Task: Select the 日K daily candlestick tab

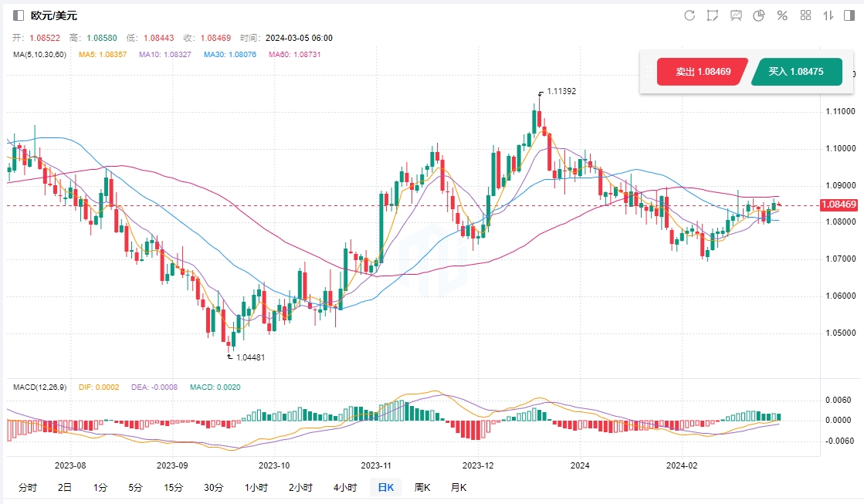Action: pos(385,488)
